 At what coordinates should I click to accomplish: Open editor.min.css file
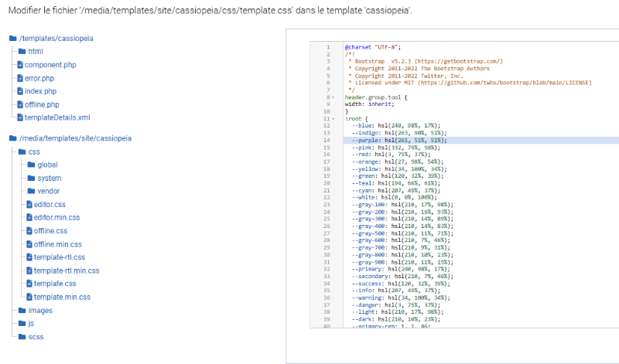coord(56,217)
